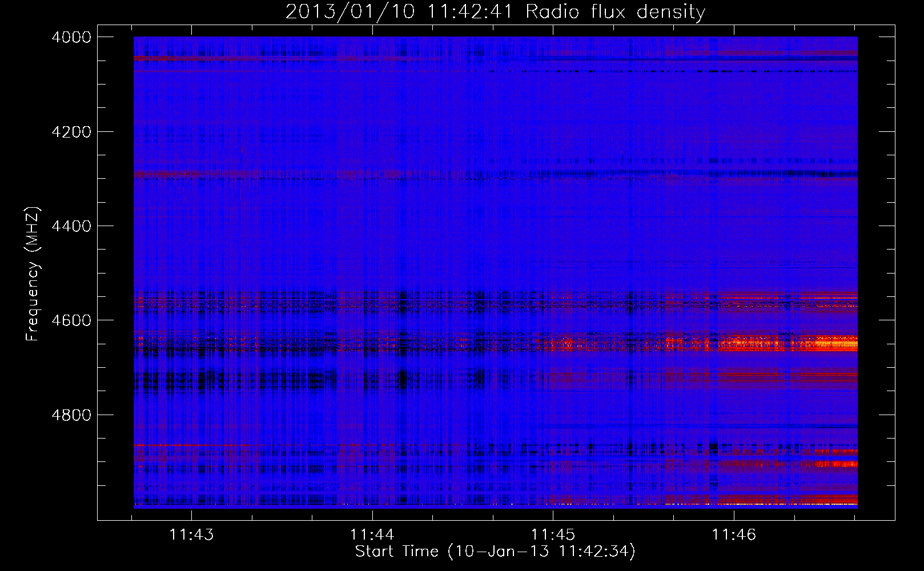
Task: Select the 4600 frequency axis label
Action: (x=71, y=320)
